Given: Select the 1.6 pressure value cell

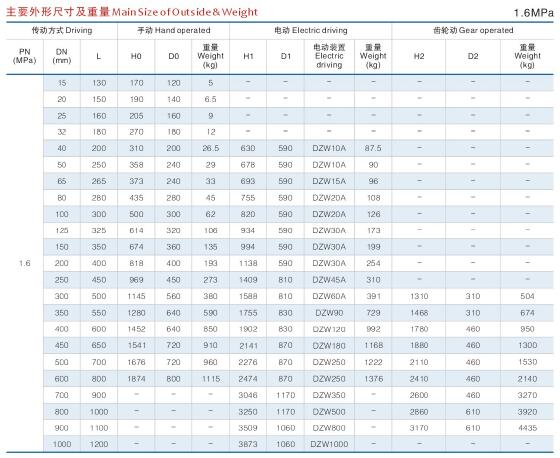Looking at the screenshot, I should pyautogui.click(x=25, y=263).
